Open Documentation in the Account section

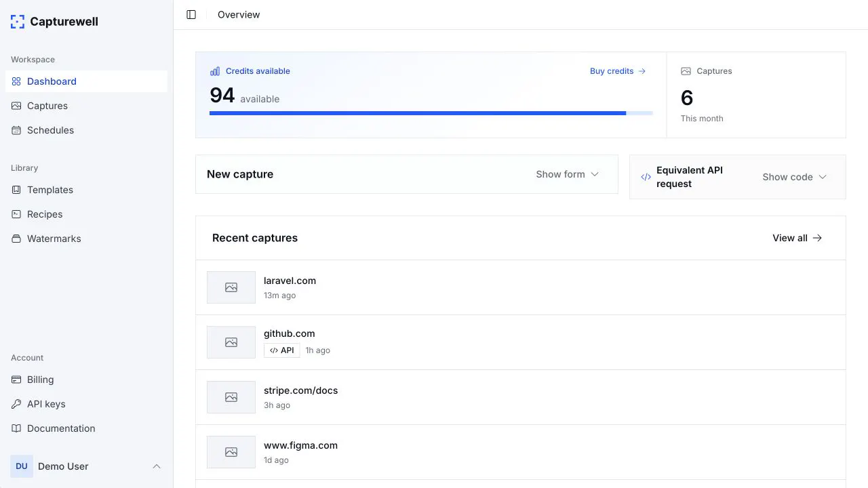tap(86, 428)
